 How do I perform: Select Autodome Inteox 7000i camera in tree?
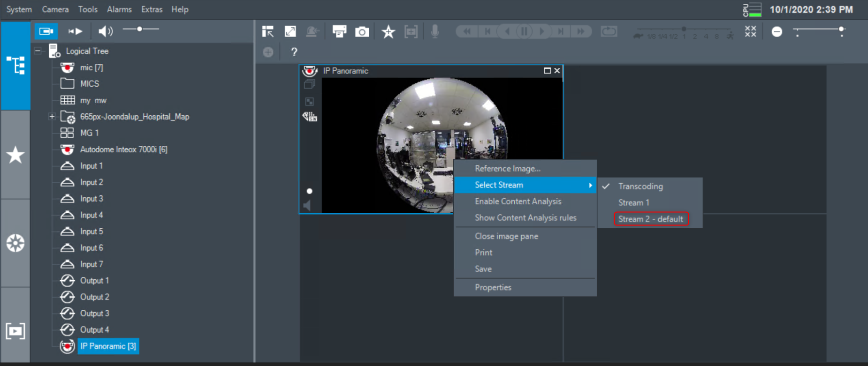click(123, 149)
